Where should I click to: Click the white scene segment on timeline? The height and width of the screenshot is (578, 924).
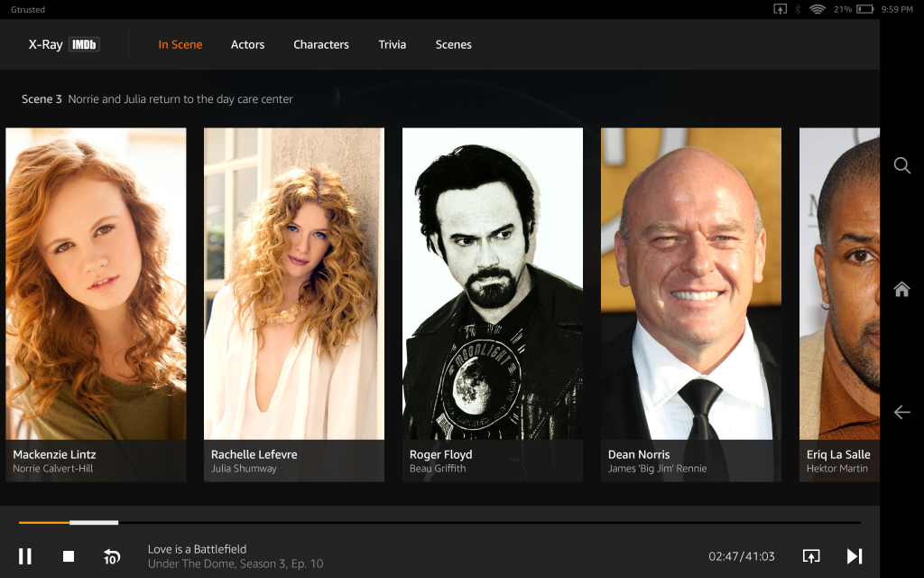click(x=94, y=523)
